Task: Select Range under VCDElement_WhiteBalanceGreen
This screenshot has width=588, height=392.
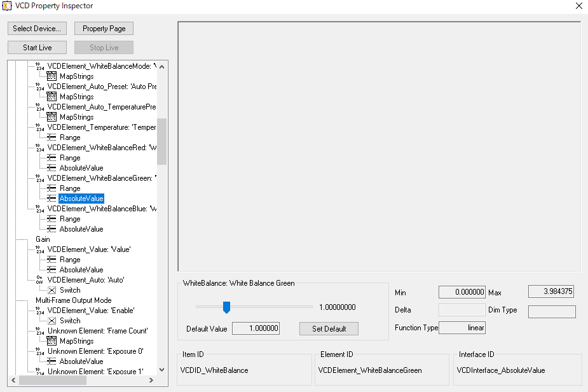Action: [x=70, y=188]
